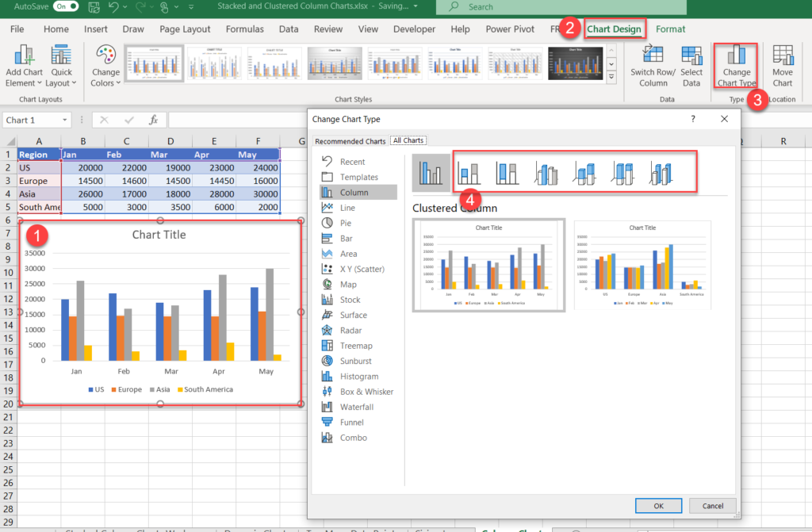
Task: Toggle the AutoSave switch
Action: (x=66, y=7)
